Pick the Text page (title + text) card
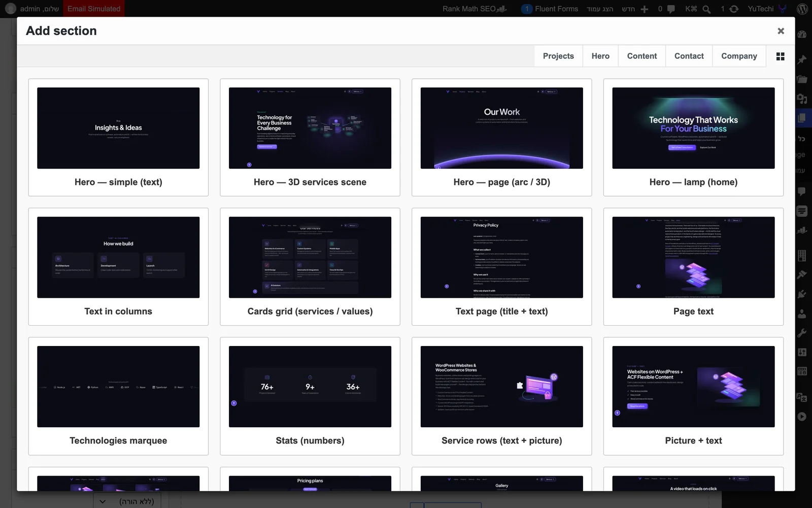Viewport: 812px width, 508px height. point(501,267)
